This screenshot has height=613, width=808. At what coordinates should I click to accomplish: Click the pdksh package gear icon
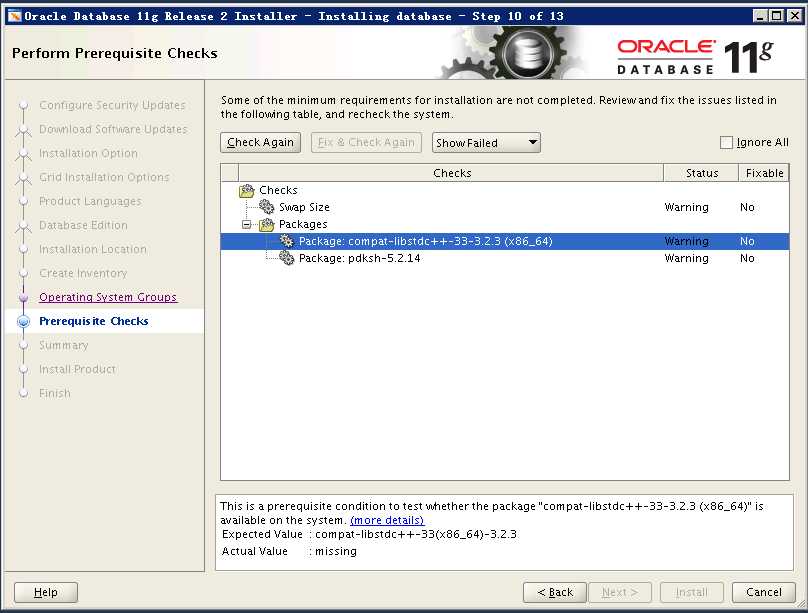point(287,258)
